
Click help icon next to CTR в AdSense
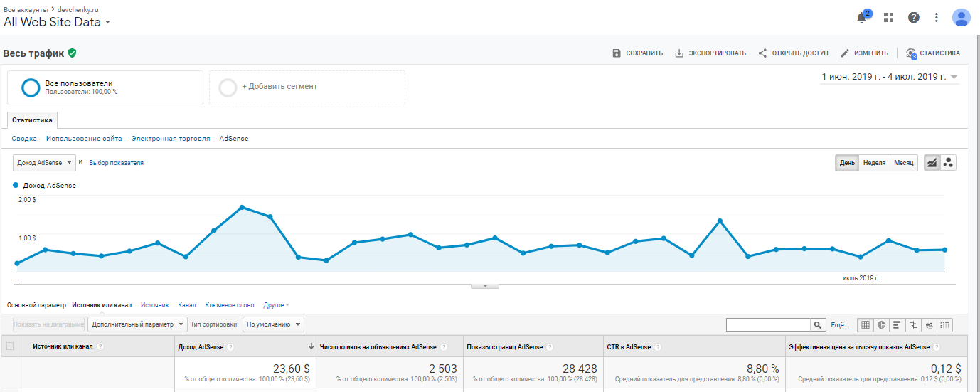coord(658,347)
